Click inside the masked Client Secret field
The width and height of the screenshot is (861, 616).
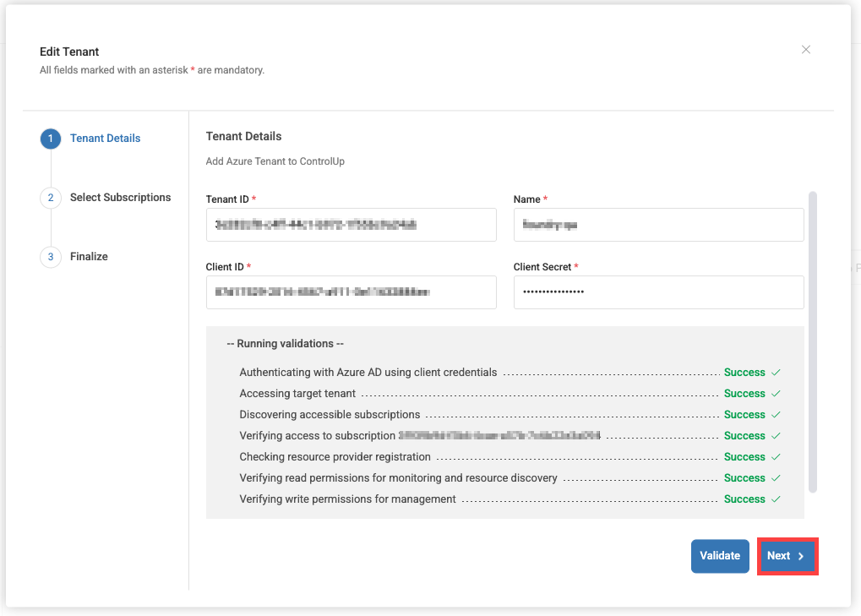(658, 292)
